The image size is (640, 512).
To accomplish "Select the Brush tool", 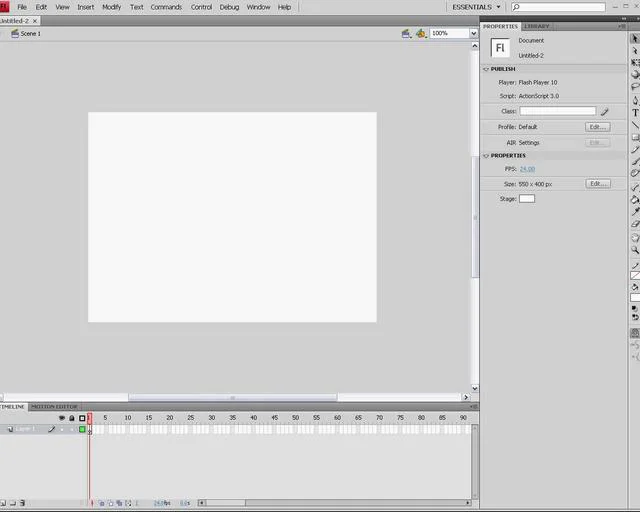I will click(x=635, y=161).
